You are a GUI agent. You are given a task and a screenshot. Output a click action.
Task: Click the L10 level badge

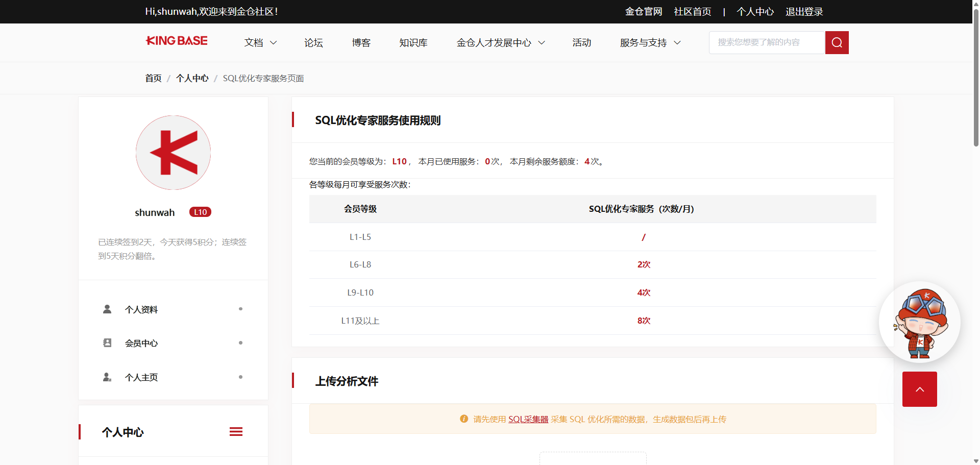click(x=200, y=212)
